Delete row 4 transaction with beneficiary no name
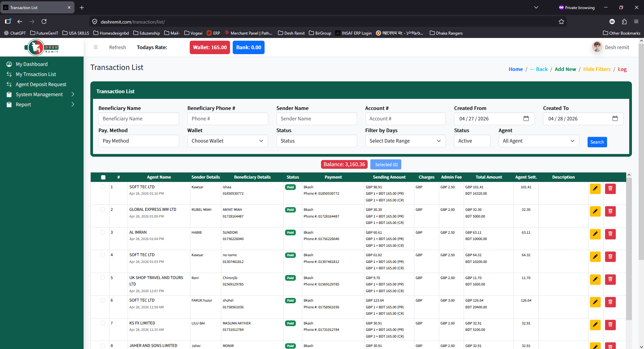The width and height of the screenshot is (644, 349). (x=610, y=257)
